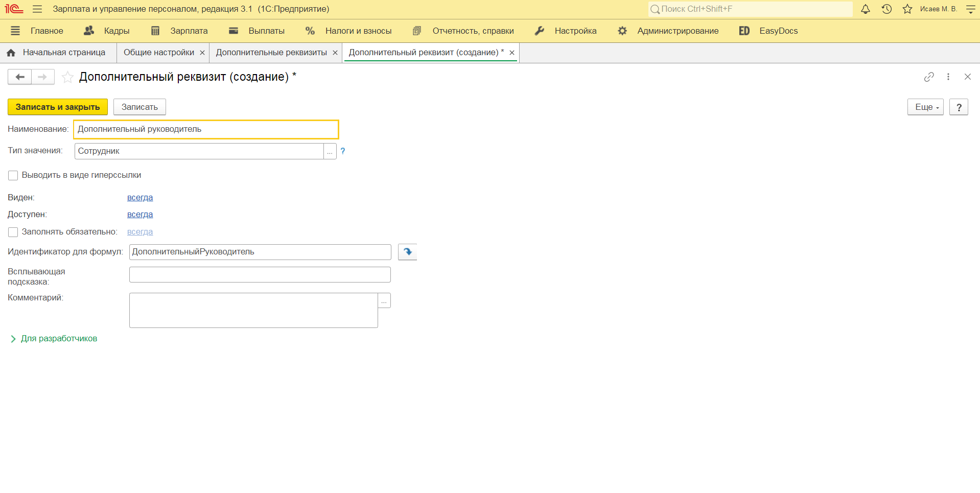Click the blue arrow next to formula identifier
Image resolution: width=980 pixels, height=493 pixels.
[x=407, y=252]
